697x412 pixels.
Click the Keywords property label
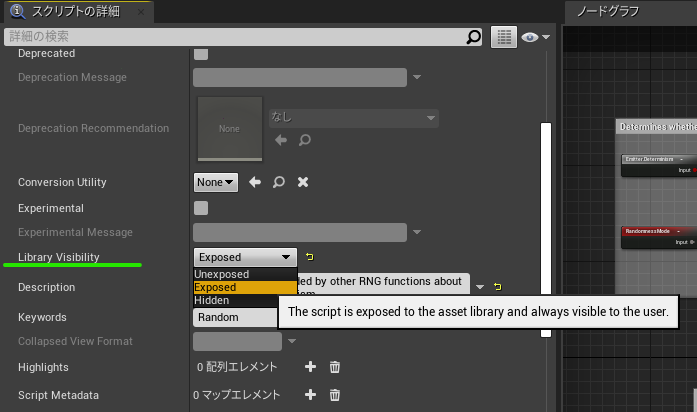[42, 317]
